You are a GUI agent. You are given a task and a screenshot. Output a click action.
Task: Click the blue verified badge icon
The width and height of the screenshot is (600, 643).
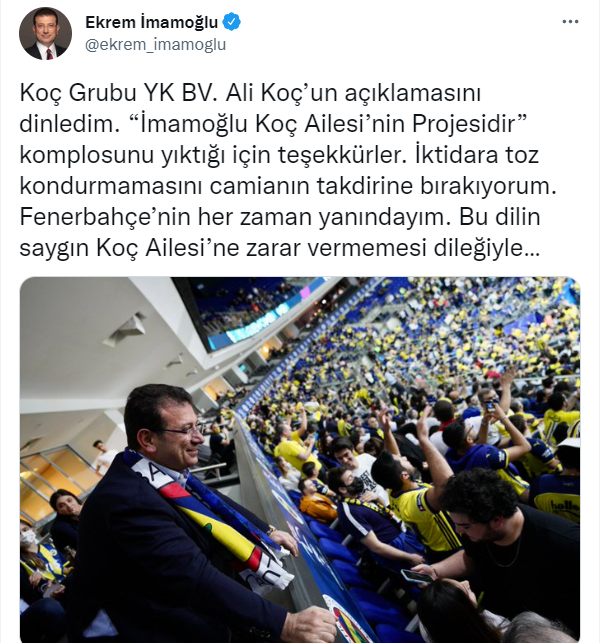tap(231, 22)
